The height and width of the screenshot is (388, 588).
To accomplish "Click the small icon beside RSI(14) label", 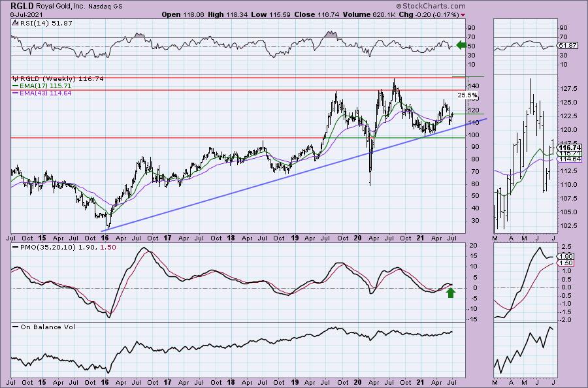I will pyautogui.click(x=15, y=23).
